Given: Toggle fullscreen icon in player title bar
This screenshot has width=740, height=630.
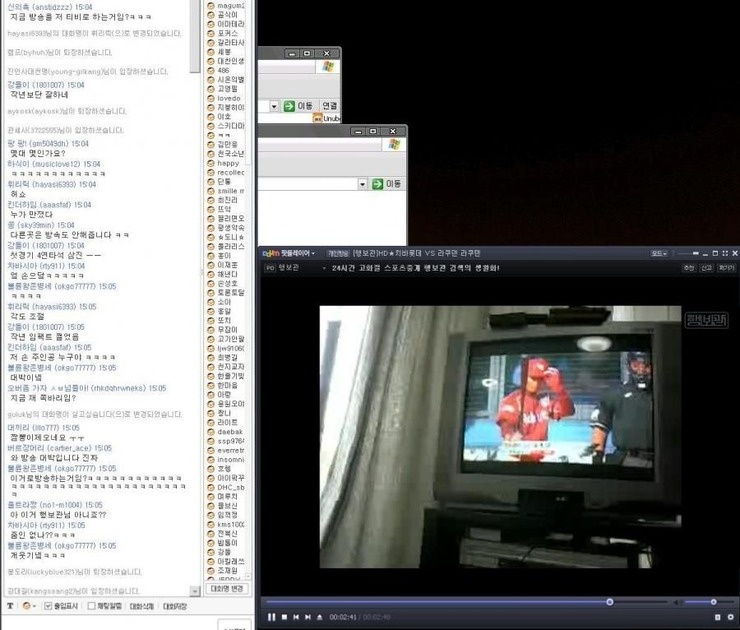Looking at the screenshot, I should point(725,253).
